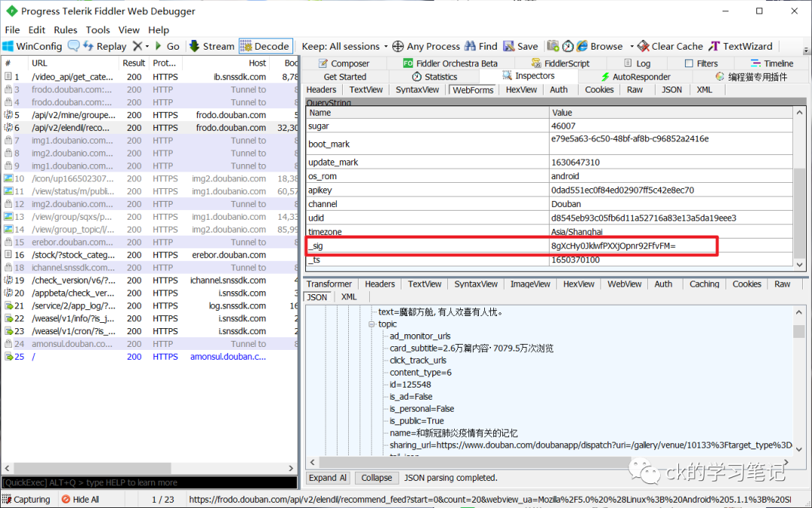The image size is (812, 508).
Task: Switch to the AutoResponder tab
Action: coord(635,77)
